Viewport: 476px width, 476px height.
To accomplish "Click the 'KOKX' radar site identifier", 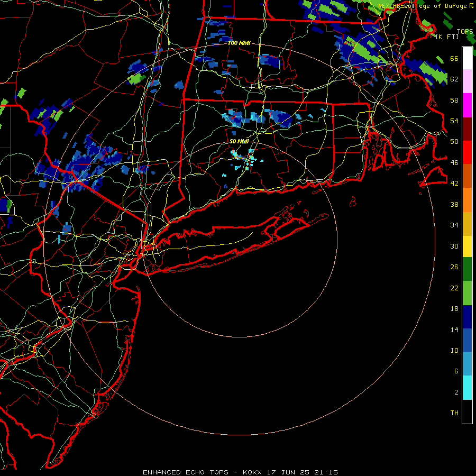I will [252, 472].
